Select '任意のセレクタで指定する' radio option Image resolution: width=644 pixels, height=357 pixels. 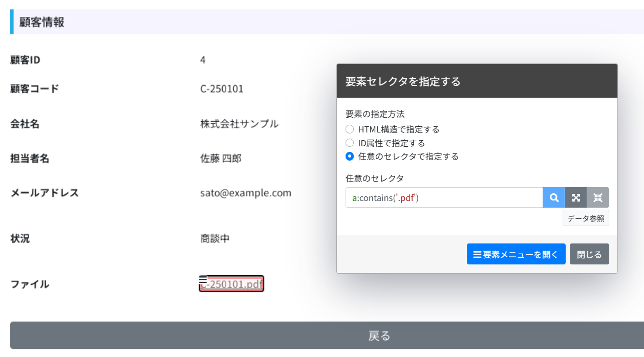coord(350,157)
